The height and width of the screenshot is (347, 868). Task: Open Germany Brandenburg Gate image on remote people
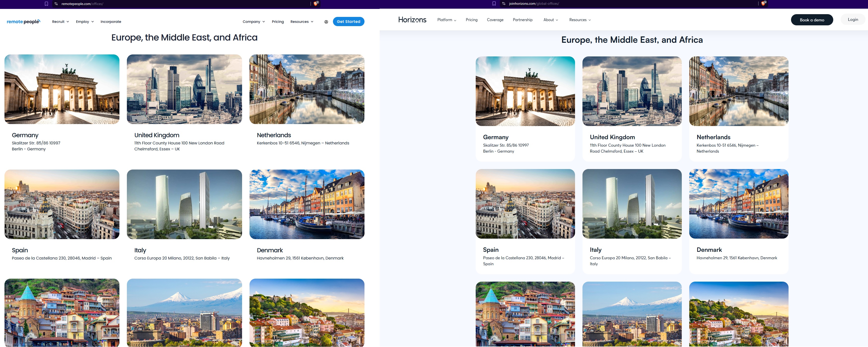tap(62, 89)
